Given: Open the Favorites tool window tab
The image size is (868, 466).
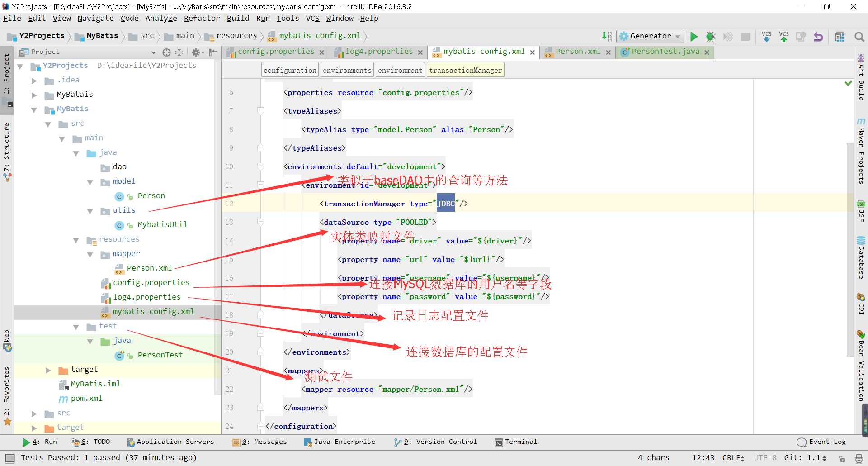Looking at the screenshot, I should coord(7,395).
